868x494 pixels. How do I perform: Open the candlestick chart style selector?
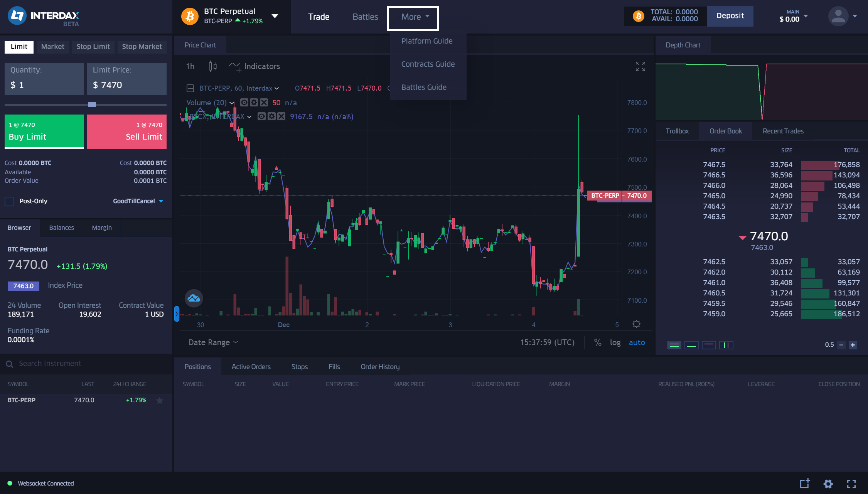click(212, 66)
